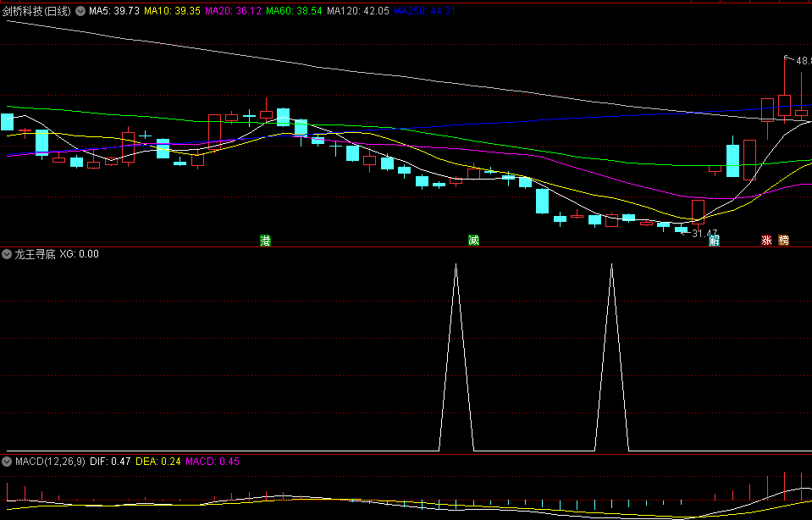
Task: Click the 剑桥科技(日线) stock title
Action: [37, 11]
